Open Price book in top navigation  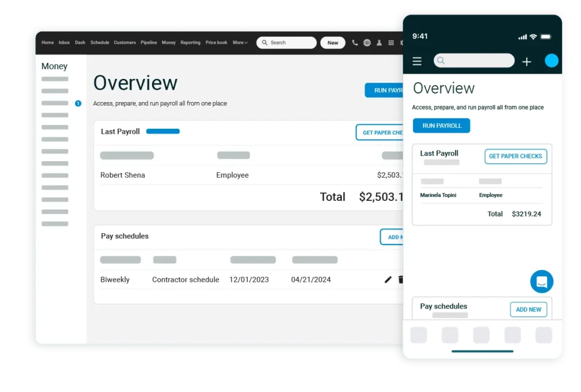(x=216, y=43)
